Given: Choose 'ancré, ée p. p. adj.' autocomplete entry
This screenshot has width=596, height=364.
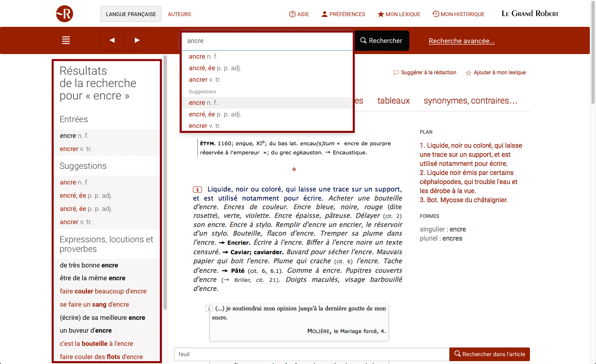Looking at the screenshot, I should click(267, 68).
